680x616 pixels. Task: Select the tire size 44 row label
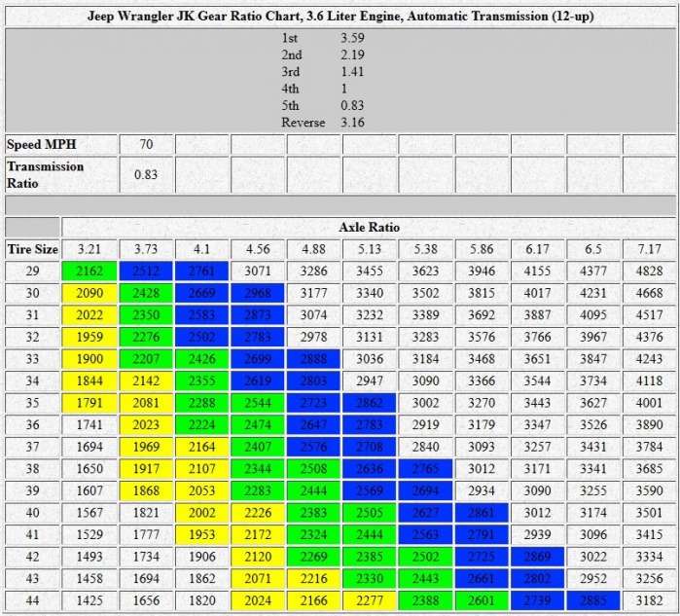(x=32, y=601)
